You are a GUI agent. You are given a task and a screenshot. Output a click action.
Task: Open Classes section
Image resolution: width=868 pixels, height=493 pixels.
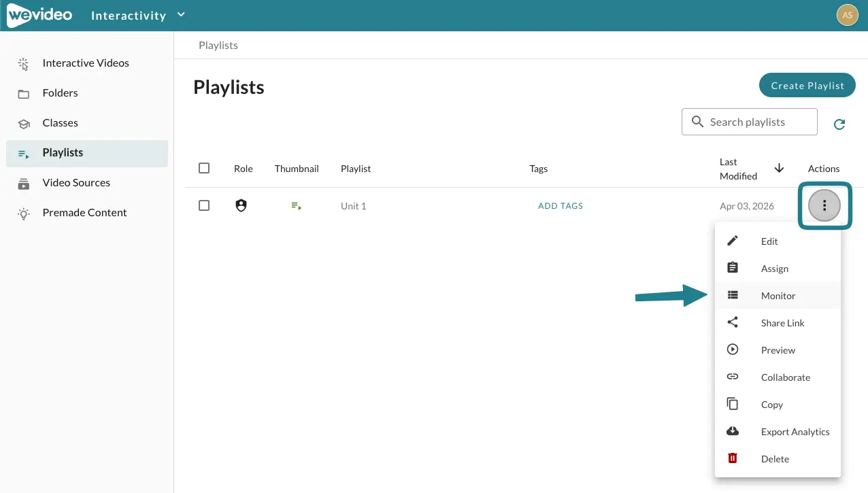coord(87,123)
